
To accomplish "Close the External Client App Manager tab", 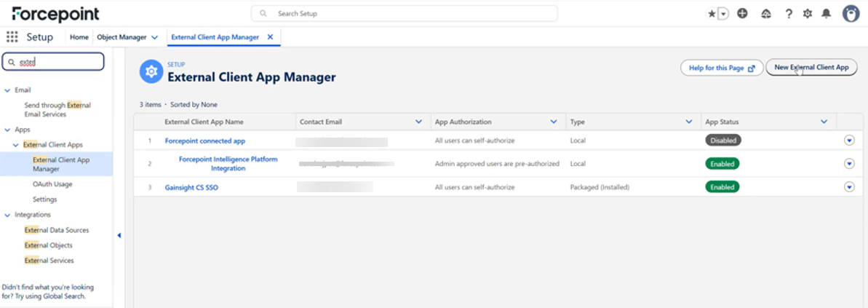I will [270, 37].
